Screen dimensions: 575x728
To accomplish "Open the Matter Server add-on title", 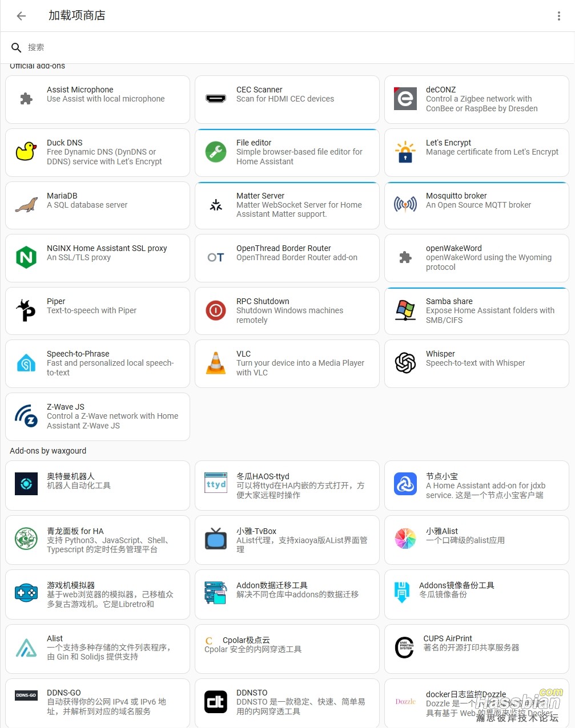I will click(x=260, y=196).
